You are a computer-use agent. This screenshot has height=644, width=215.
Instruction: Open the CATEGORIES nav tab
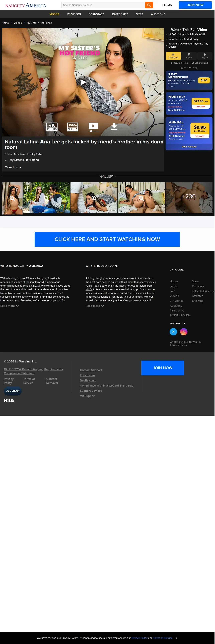(120, 14)
